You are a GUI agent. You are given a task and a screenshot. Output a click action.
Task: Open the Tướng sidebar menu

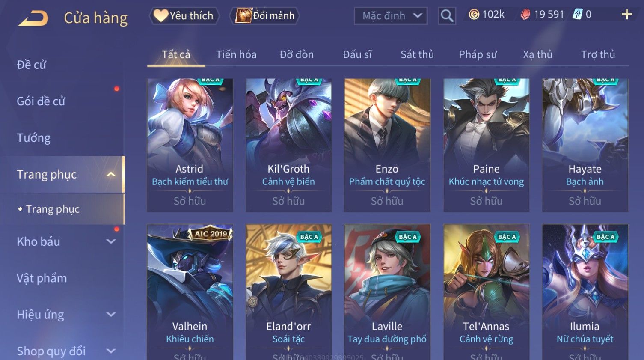34,138
